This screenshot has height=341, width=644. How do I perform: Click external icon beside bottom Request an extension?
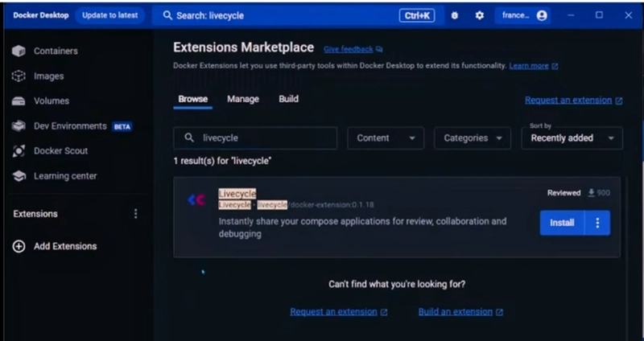tap(384, 312)
